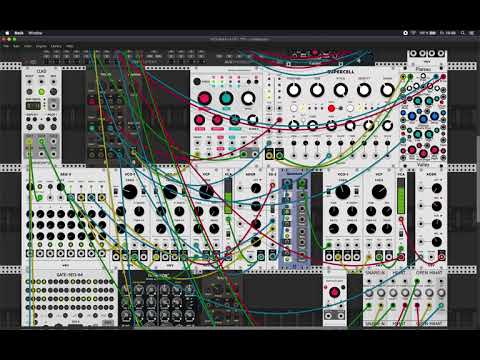Screen dimensions: 480x360
Task: Click the large blue center knob on Plateau
Action: (x=423, y=119)
